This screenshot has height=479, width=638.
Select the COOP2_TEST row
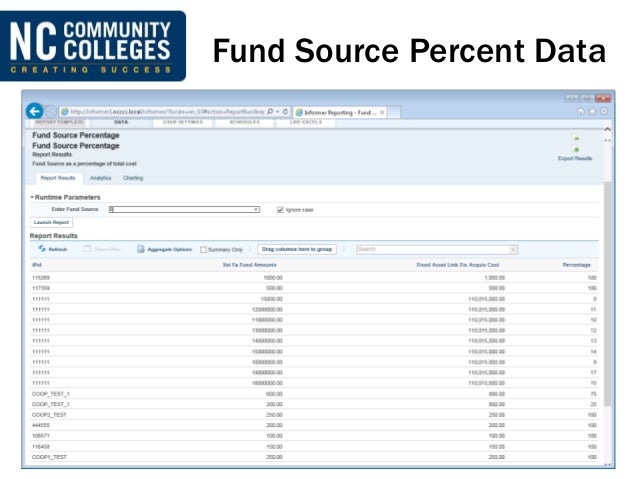click(314, 415)
